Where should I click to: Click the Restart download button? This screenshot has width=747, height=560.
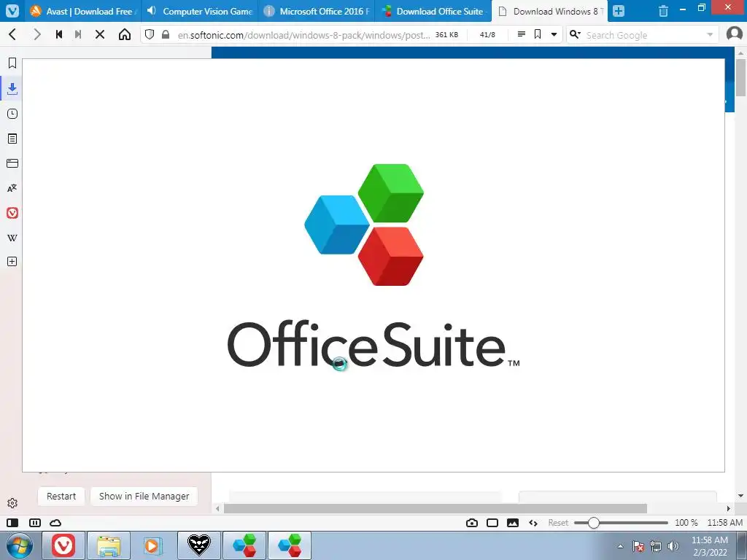coord(61,496)
